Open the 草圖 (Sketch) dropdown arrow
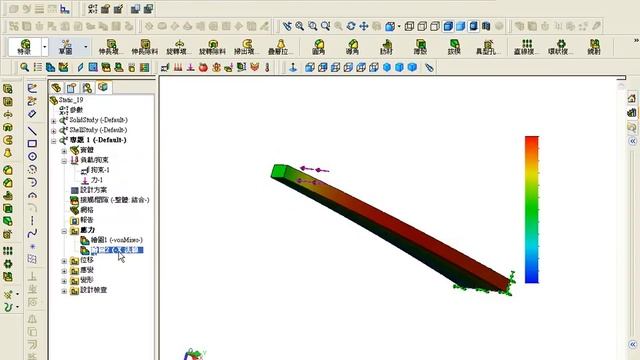Viewport: 640px width, 360px height. pos(86,47)
